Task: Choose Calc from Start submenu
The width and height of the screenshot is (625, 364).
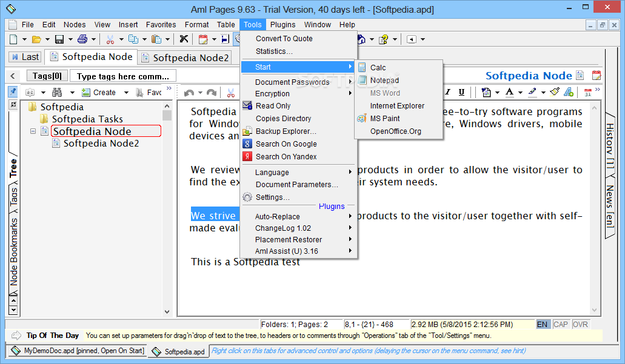Action: (x=378, y=67)
